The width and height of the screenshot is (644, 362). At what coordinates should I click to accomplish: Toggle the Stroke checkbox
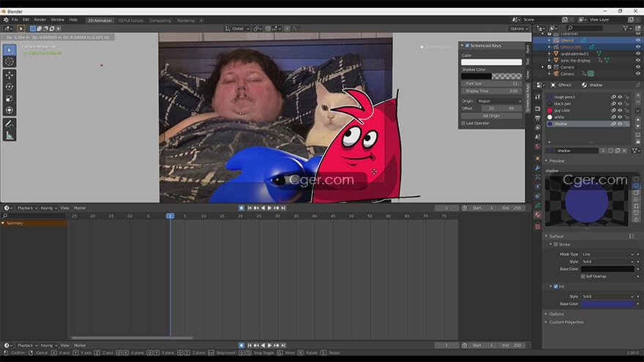tap(555, 244)
